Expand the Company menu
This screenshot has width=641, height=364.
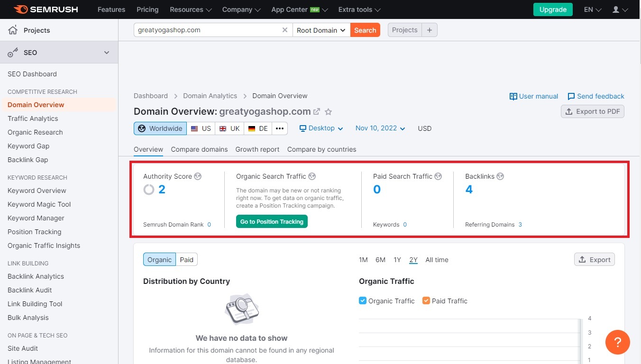point(241,9)
